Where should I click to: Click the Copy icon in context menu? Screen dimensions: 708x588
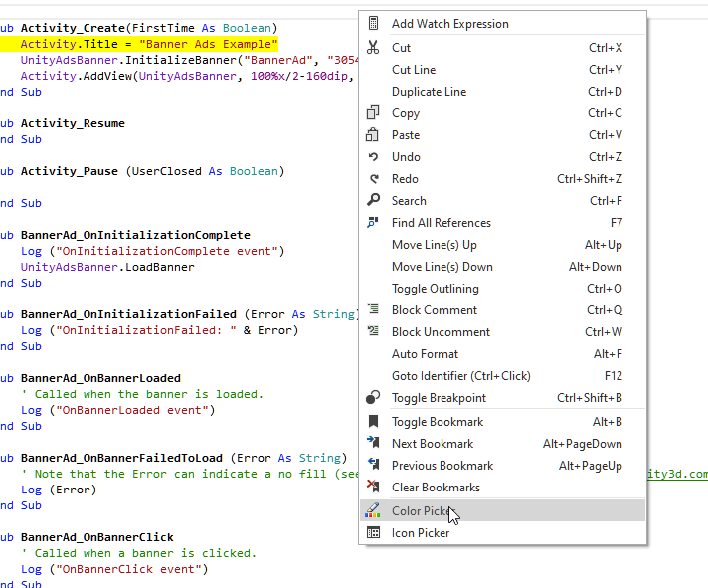tap(373, 112)
